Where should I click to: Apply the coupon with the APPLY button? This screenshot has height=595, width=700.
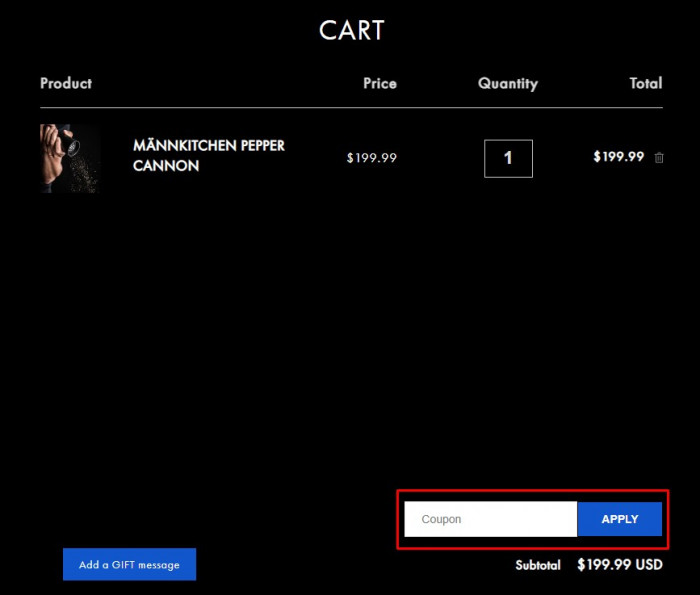[x=620, y=519]
